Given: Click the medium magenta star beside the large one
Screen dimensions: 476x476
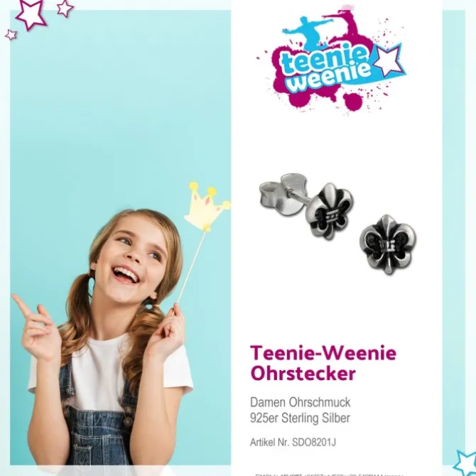Looking at the screenshot, I should 65,9.
